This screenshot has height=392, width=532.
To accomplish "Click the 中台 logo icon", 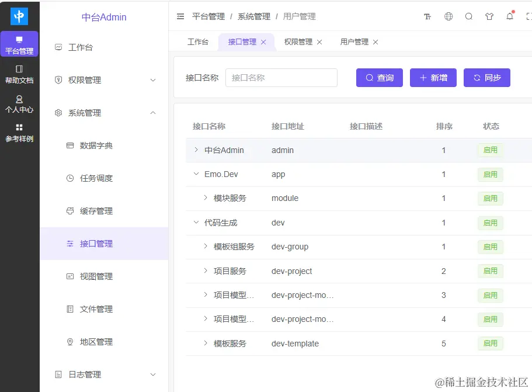I will click(x=19, y=16).
